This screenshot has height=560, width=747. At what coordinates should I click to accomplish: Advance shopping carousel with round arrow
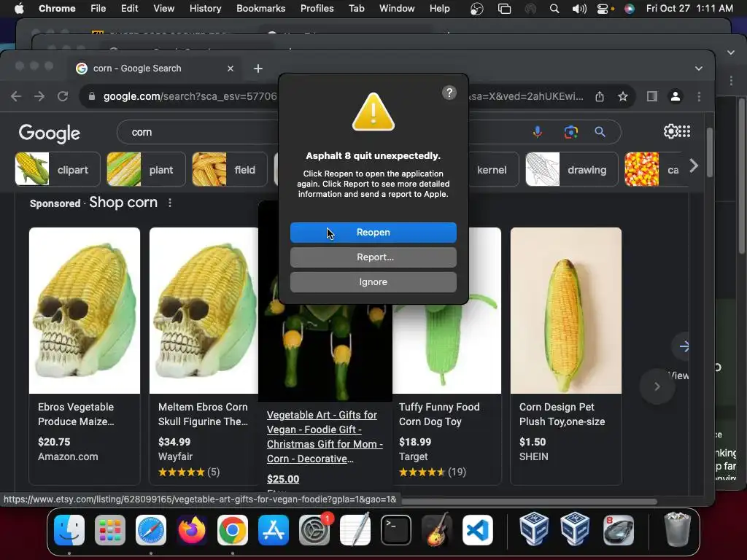click(x=657, y=386)
